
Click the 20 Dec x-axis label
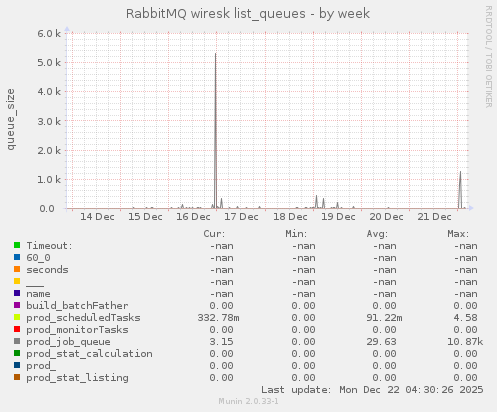(x=386, y=217)
